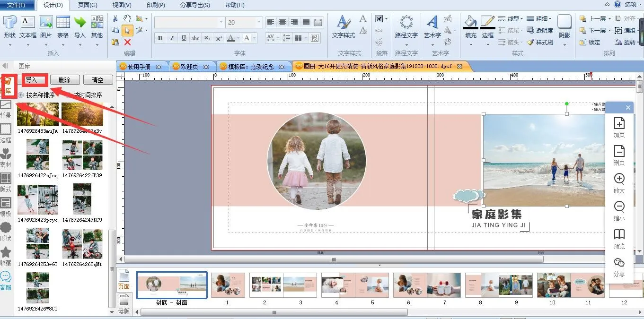Click the 预览 preview book icon

coord(619,234)
